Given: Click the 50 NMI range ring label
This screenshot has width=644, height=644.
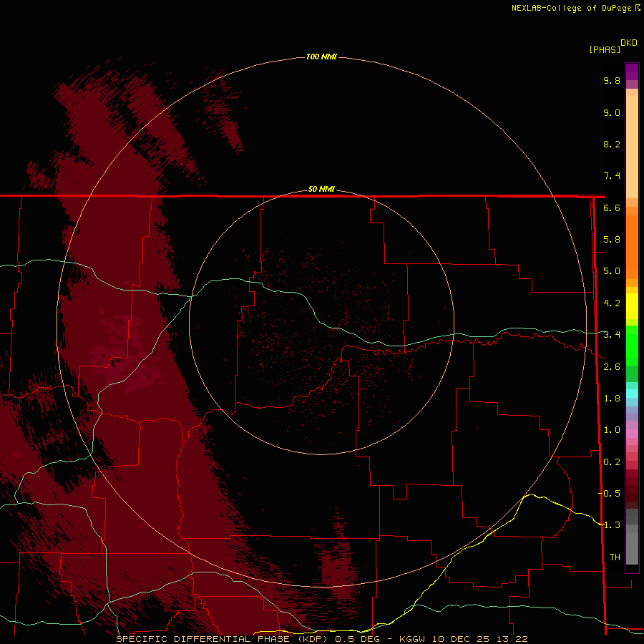Looking at the screenshot, I should 321,189.
